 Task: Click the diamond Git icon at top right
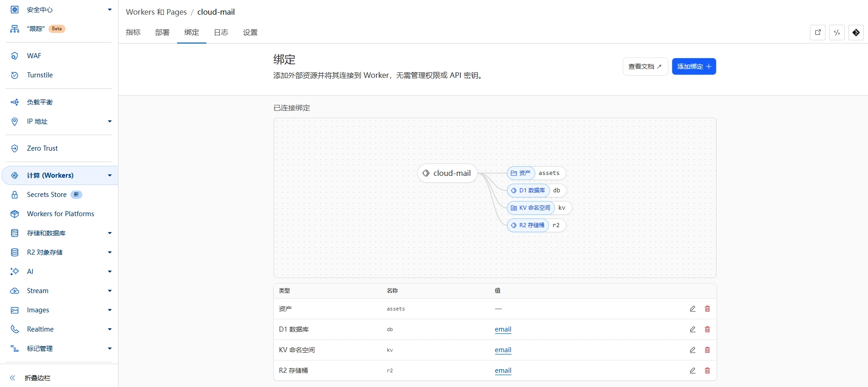click(856, 33)
